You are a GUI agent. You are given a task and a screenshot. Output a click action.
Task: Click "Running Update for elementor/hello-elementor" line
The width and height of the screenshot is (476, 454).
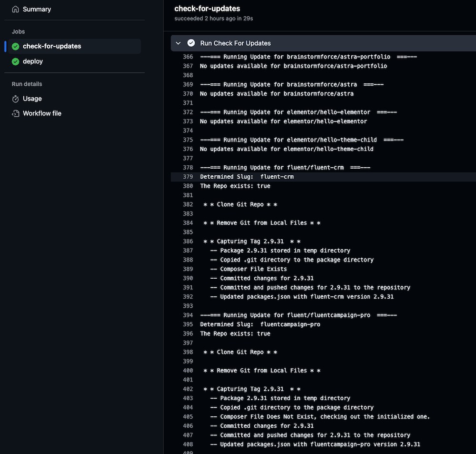pyautogui.click(x=298, y=112)
